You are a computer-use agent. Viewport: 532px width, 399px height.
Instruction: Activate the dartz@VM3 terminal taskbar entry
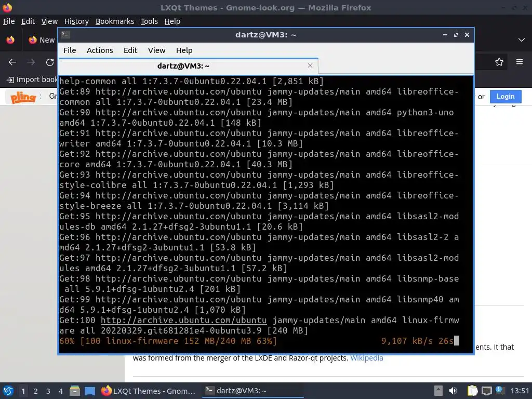point(252,391)
